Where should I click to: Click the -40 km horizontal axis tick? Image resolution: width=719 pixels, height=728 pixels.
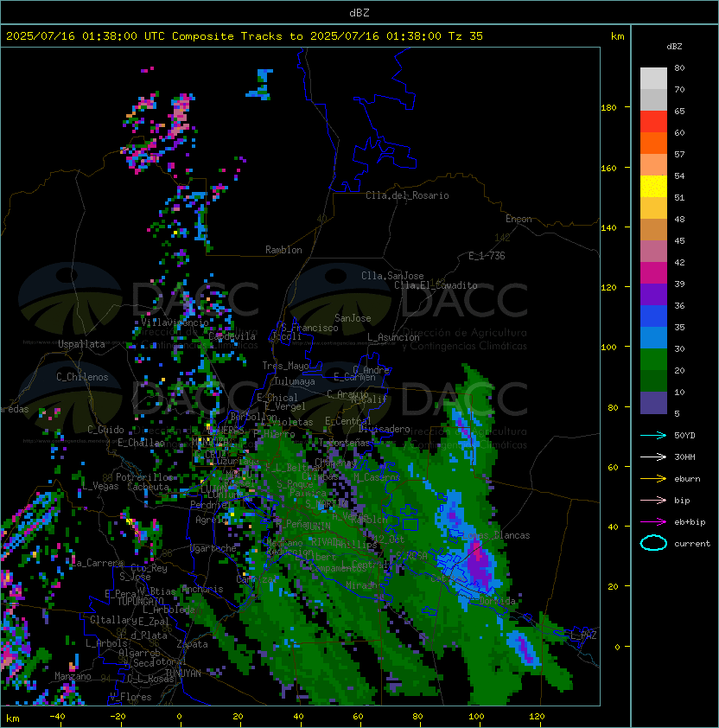point(57,717)
